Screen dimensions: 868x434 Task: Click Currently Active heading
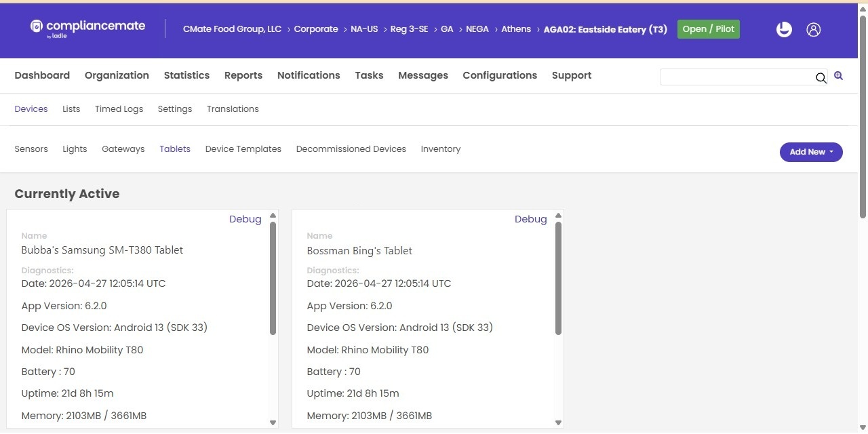point(67,194)
